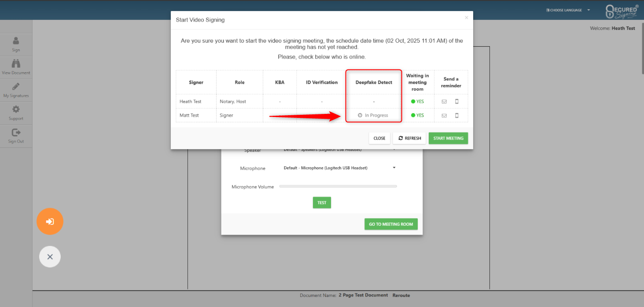This screenshot has height=307, width=644.
Task: Refresh the online signers list
Action: point(409,138)
